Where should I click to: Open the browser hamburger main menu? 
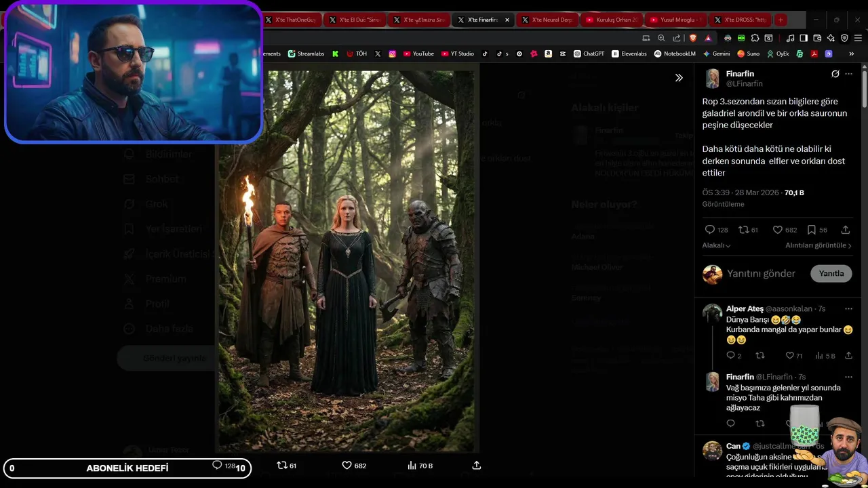click(857, 38)
